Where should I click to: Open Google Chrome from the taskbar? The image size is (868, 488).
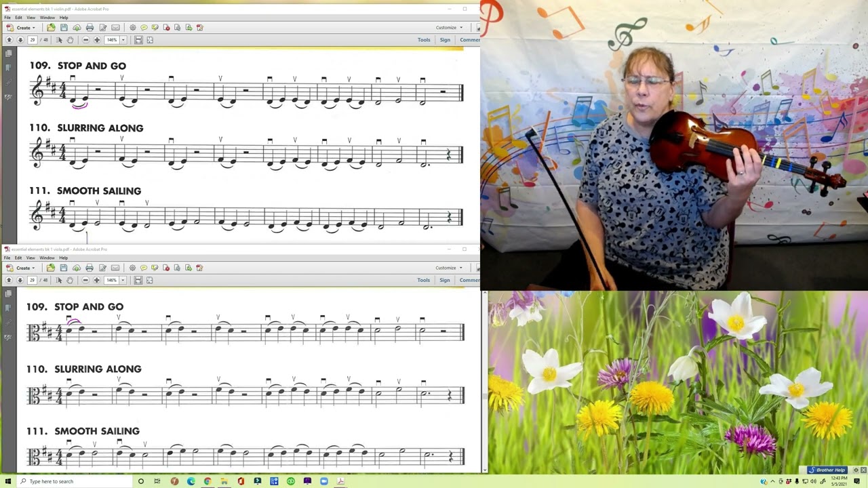coord(208,481)
